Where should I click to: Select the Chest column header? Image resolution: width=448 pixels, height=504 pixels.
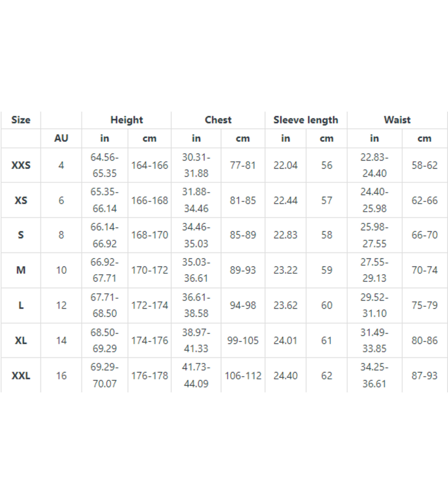218,120
